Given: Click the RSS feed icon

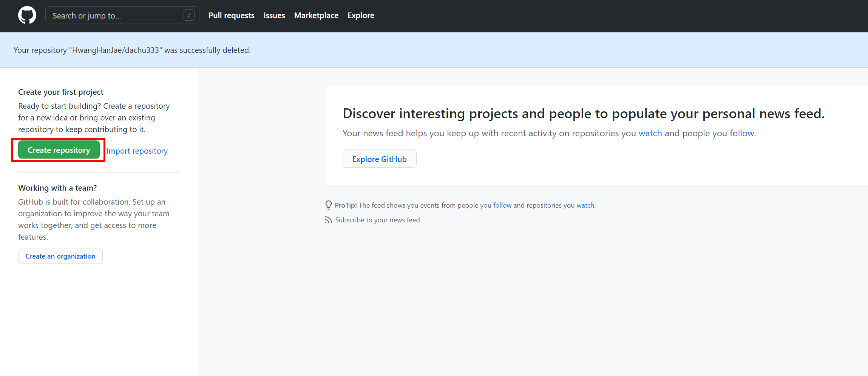Looking at the screenshot, I should point(329,220).
